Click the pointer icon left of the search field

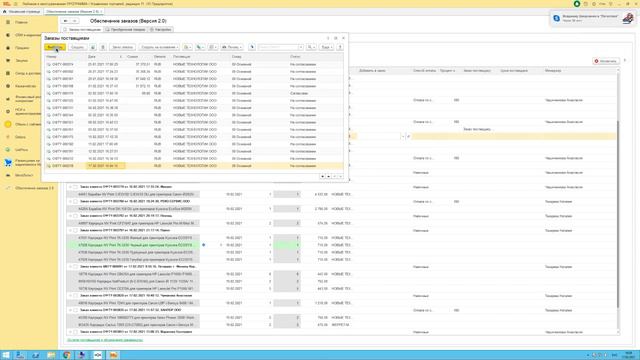click(x=252, y=47)
